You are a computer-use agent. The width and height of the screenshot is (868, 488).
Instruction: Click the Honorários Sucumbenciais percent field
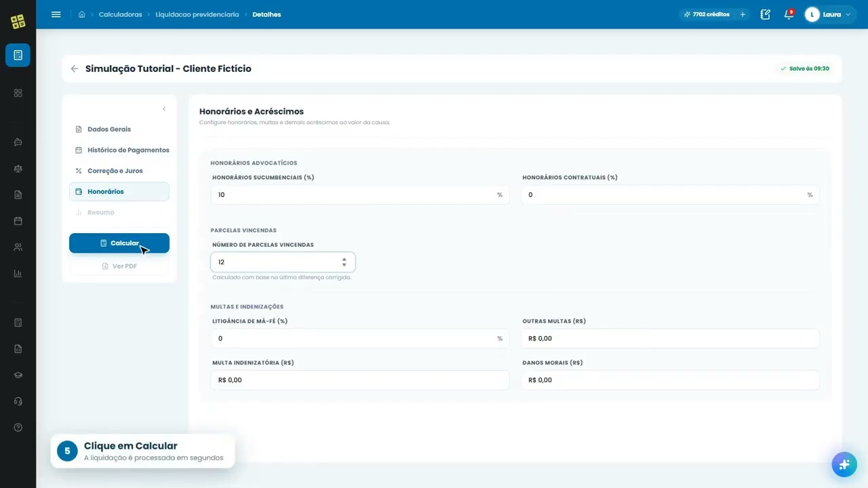pyautogui.click(x=360, y=195)
